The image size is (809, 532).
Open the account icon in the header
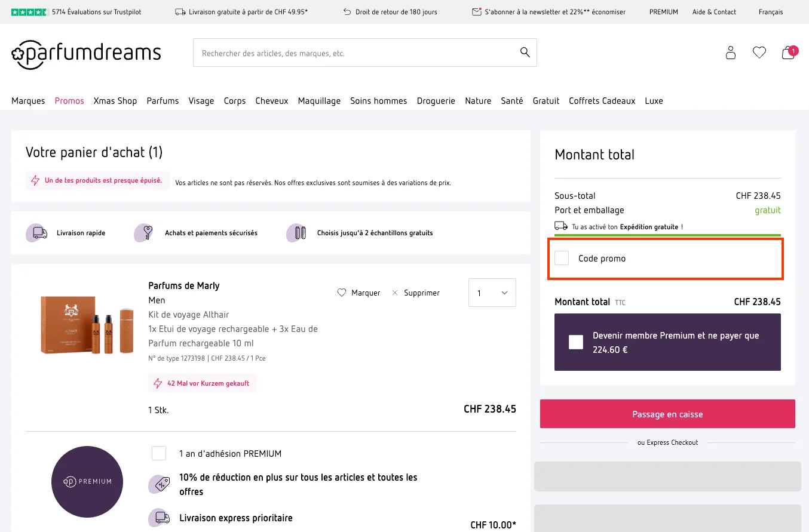(730, 53)
